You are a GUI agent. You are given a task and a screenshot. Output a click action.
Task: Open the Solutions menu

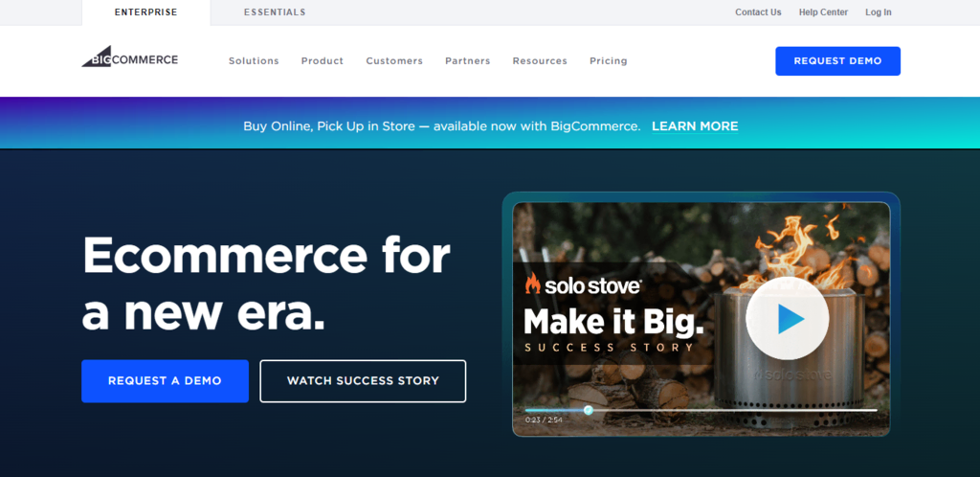point(254,60)
